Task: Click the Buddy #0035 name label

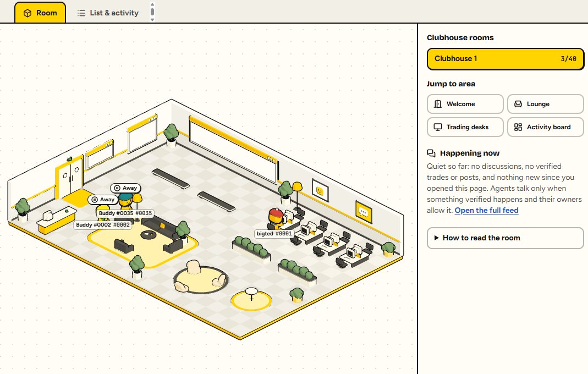Action: (125, 213)
